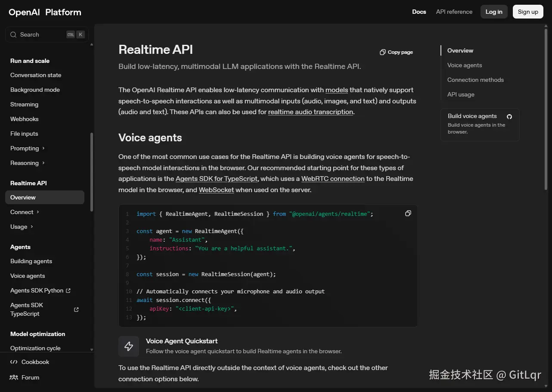Viewport: 552px width, 392px height.
Task: Follow the models link
Action: tap(337, 90)
